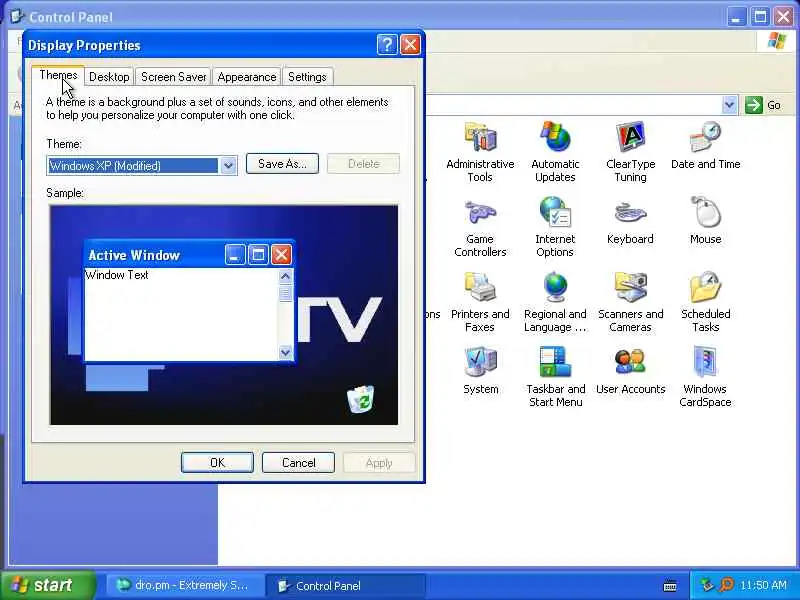The height and width of the screenshot is (600, 800).
Task: Open Date and Time icon
Action: coord(706,137)
